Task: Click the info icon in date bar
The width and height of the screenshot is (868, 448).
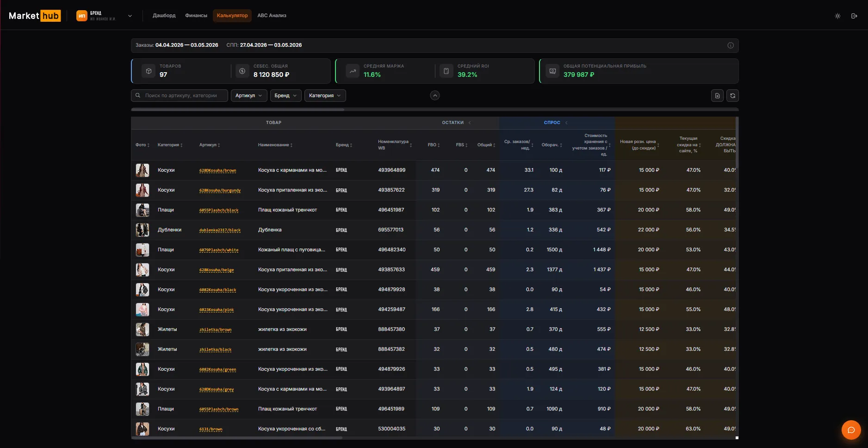Action: tap(731, 45)
